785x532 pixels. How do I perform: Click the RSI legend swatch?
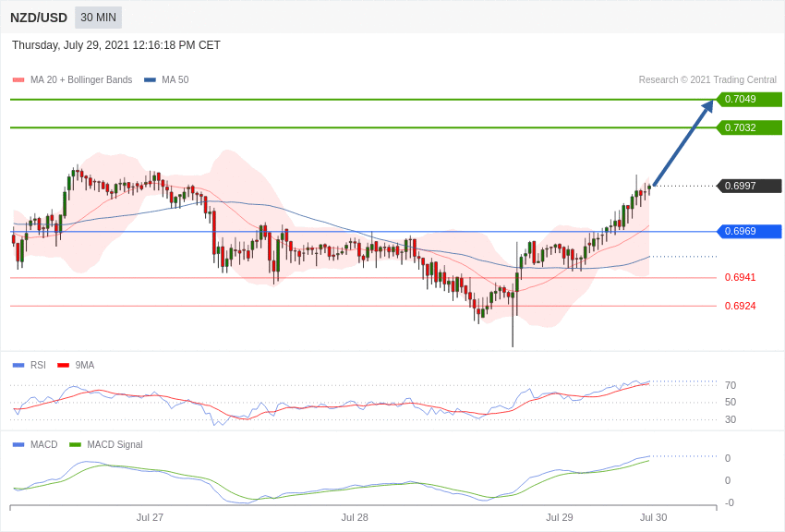click(18, 366)
